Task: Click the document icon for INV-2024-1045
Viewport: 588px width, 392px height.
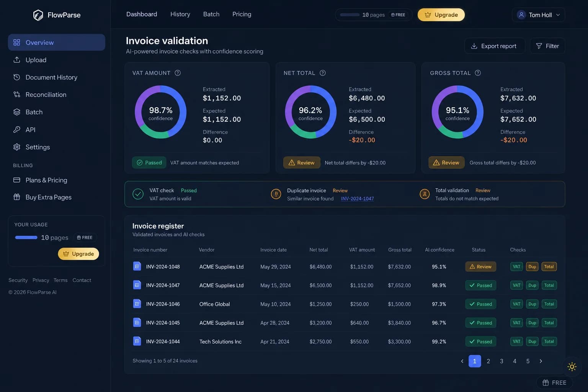Action: [137, 322]
